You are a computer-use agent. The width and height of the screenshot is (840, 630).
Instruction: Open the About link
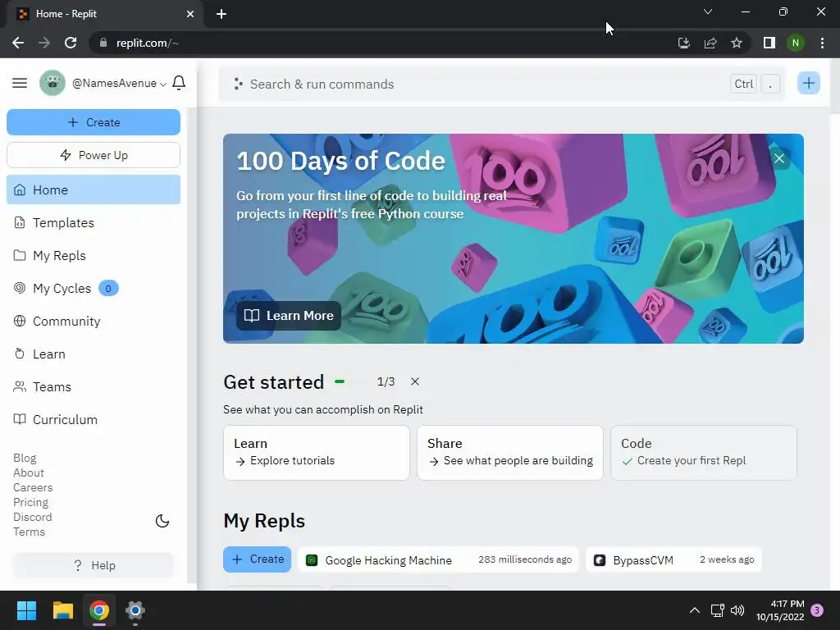click(29, 473)
